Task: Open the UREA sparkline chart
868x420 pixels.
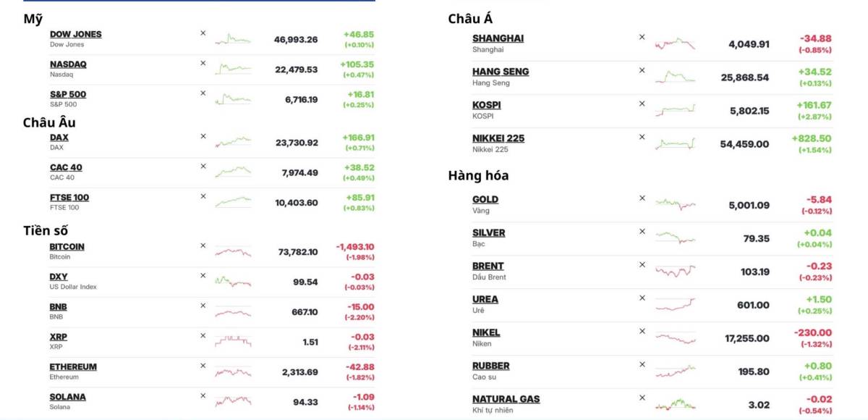Action: point(675,304)
